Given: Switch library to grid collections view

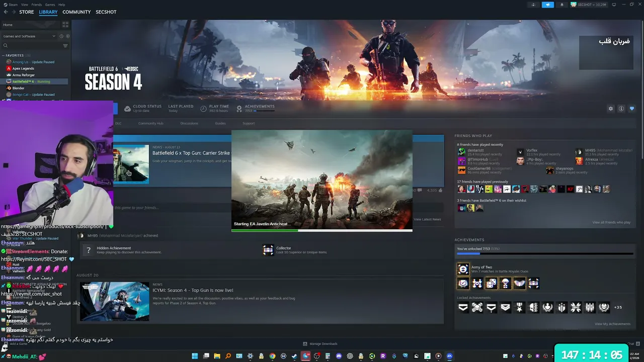Looking at the screenshot, I should (65, 25).
